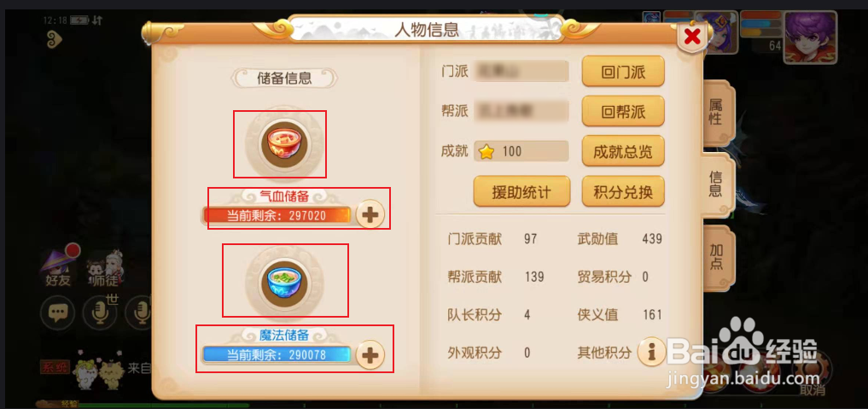Open the chat bubble icon
868x409 pixels.
click(x=57, y=314)
